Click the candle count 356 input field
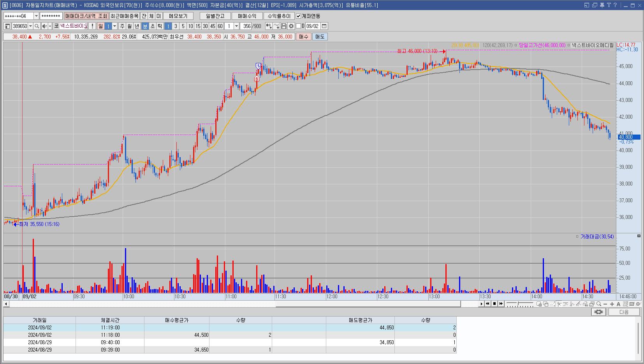The image size is (644, 364). point(246,26)
